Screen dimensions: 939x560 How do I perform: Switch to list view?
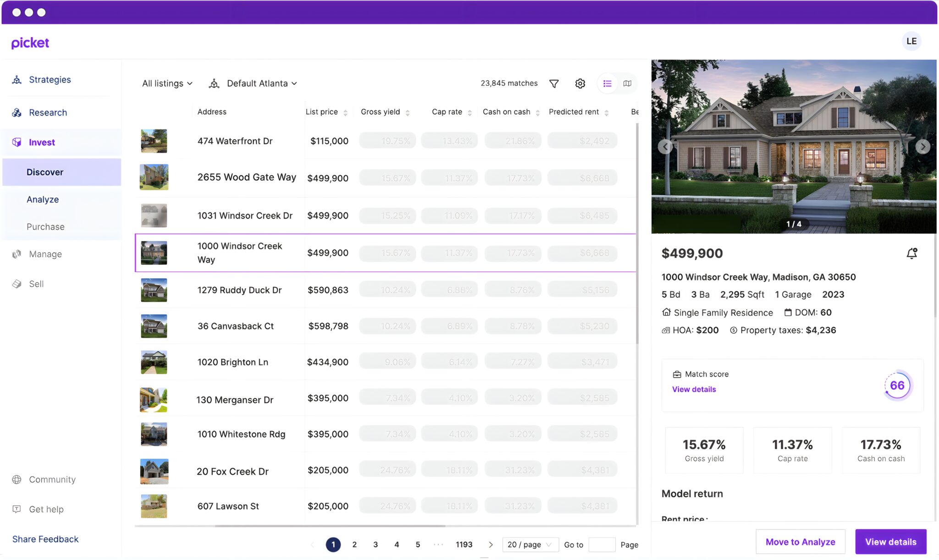coord(608,83)
